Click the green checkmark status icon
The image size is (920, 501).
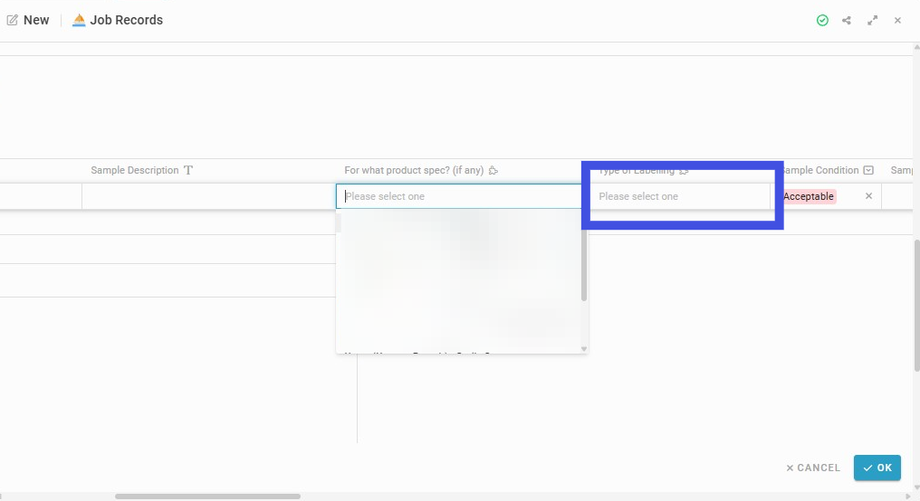pos(823,21)
